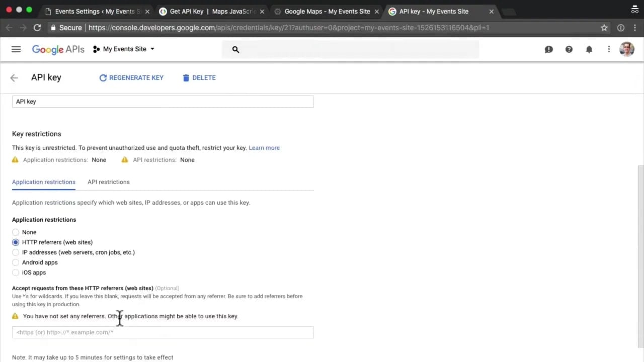
Task: Click the Secure lock indicator
Action: tap(66, 28)
